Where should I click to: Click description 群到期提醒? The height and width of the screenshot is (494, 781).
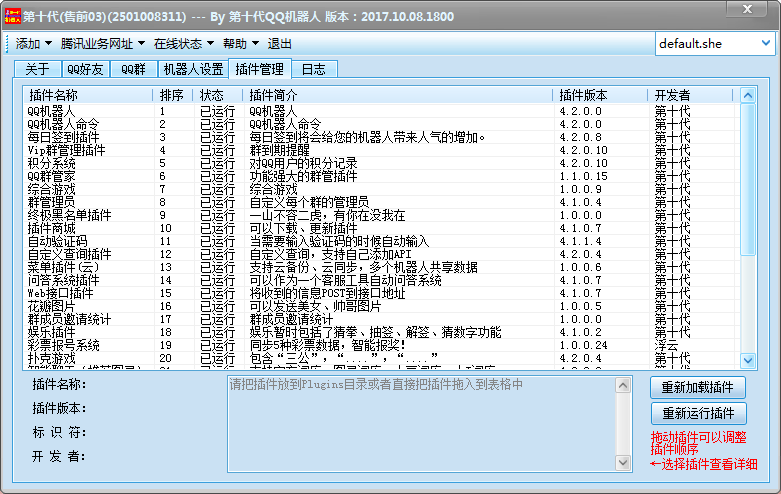tap(279, 150)
